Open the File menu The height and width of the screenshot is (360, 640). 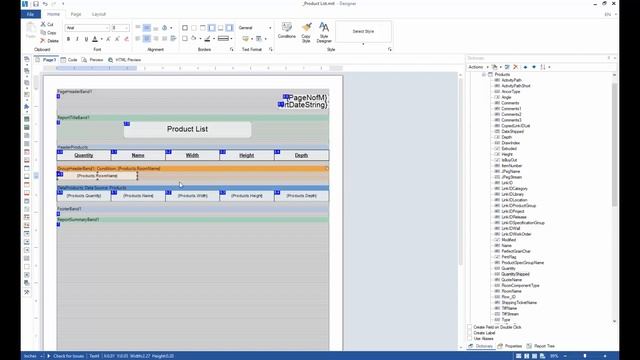[30, 14]
